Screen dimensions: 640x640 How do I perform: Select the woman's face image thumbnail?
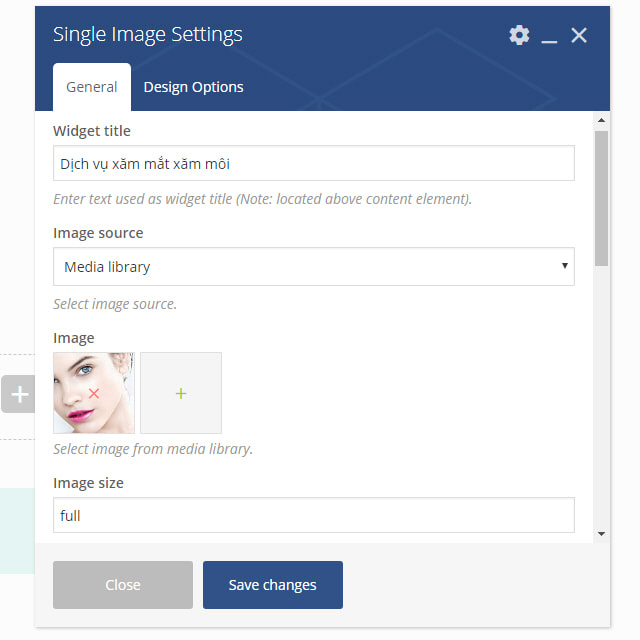pyautogui.click(x=94, y=393)
